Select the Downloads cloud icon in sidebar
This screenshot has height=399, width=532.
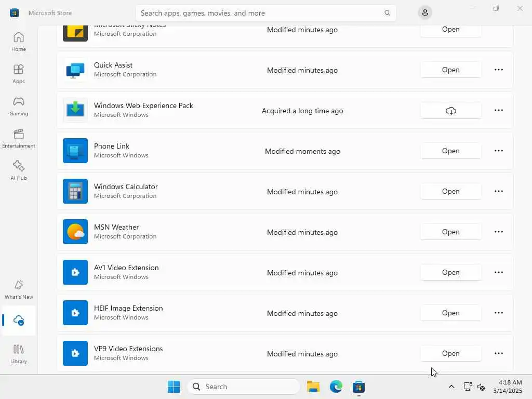point(19,320)
